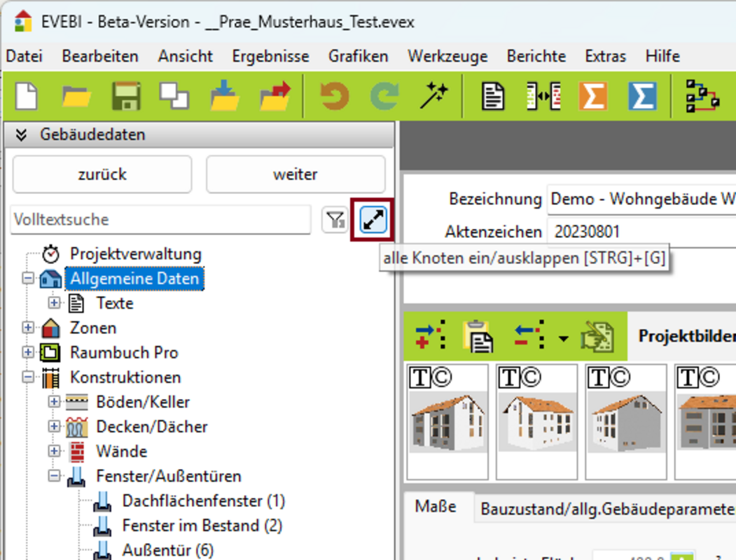Click the orange undo arrow
Image resolution: width=736 pixels, height=560 pixels.
[x=335, y=96]
